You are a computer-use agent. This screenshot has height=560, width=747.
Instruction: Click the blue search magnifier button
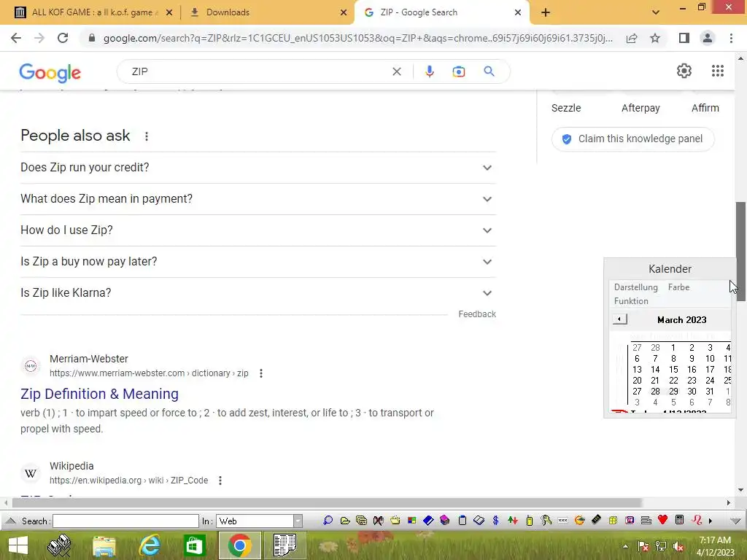coord(489,71)
